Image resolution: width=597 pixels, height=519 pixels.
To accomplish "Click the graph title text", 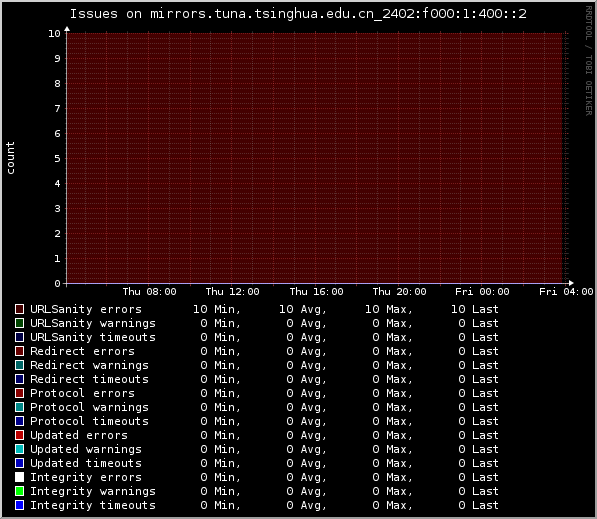I will click(x=298, y=14).
